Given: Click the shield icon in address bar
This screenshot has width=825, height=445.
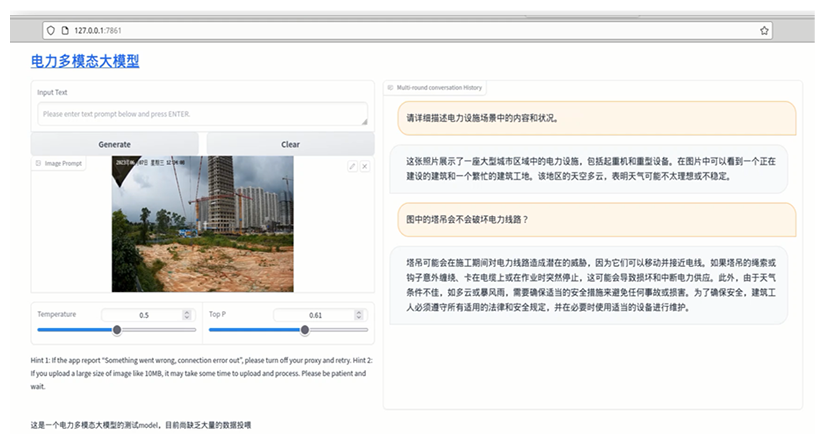Looking at the screenshot, I should [x=50, y=30].
